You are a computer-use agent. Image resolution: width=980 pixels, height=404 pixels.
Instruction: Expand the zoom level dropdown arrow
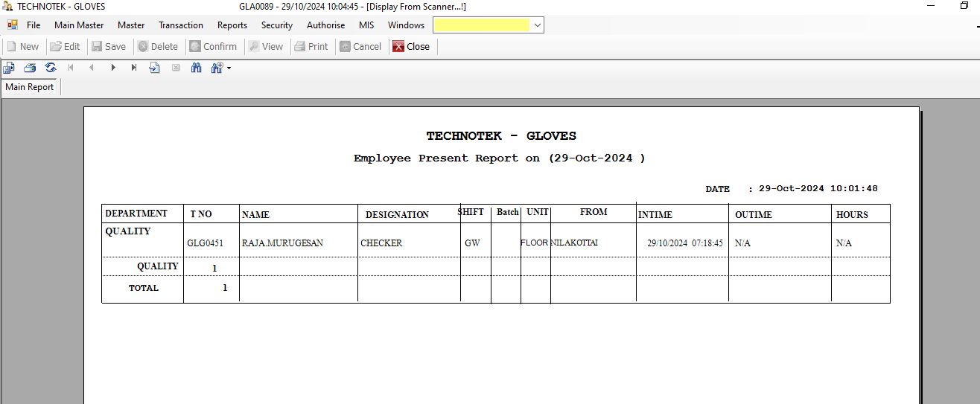[229, 68]
